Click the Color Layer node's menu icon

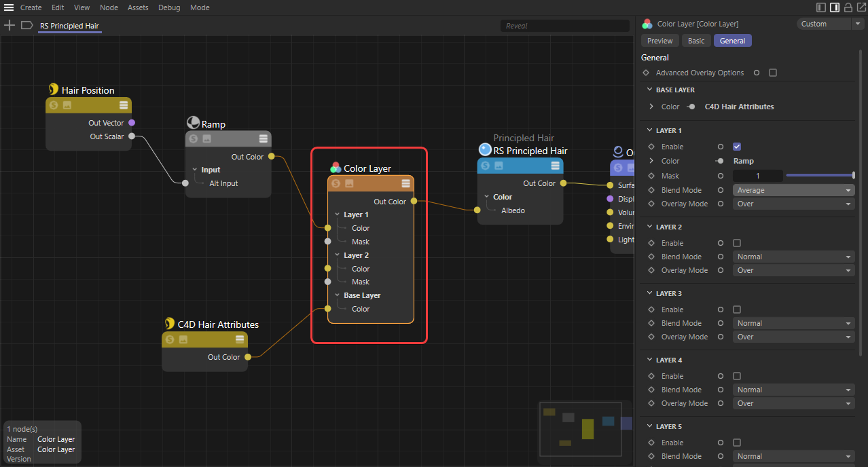[405, 183]
